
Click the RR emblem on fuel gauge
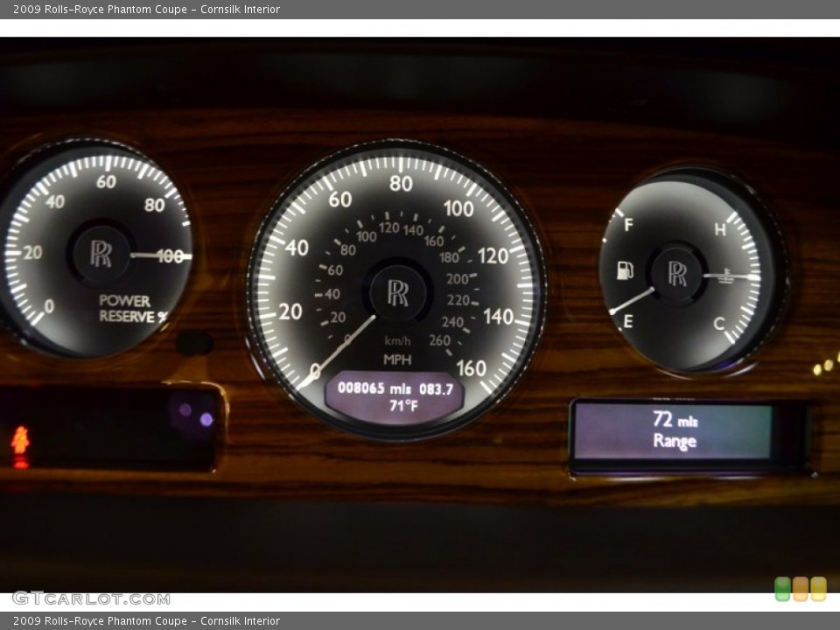click(x=677, y=273)
